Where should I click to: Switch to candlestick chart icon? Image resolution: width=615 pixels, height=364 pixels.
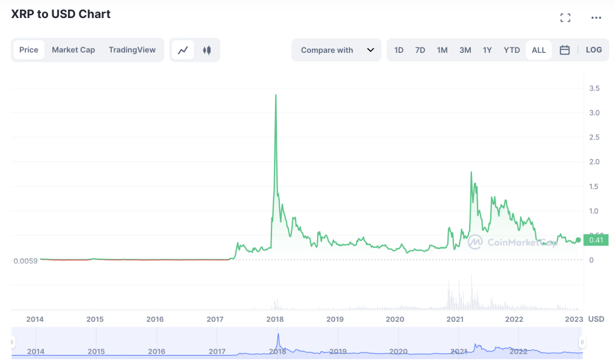click(x=207, y=50)
